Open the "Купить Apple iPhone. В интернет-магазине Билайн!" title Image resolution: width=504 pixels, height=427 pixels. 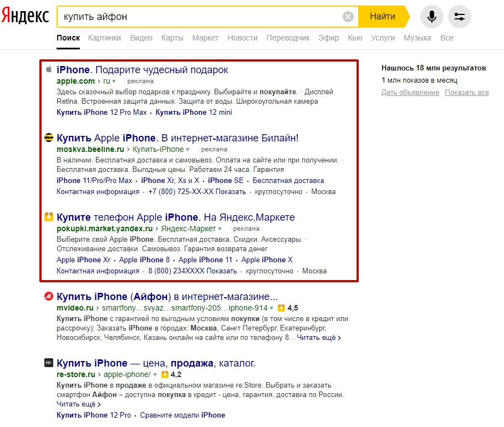177,138
